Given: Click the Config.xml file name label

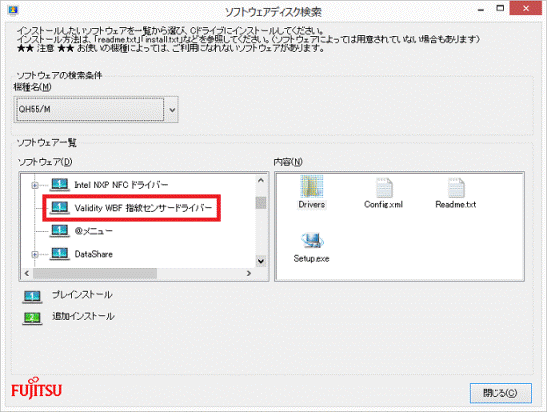Looking at the screenshot, I should pyautogui.click(x=384, y=204).
